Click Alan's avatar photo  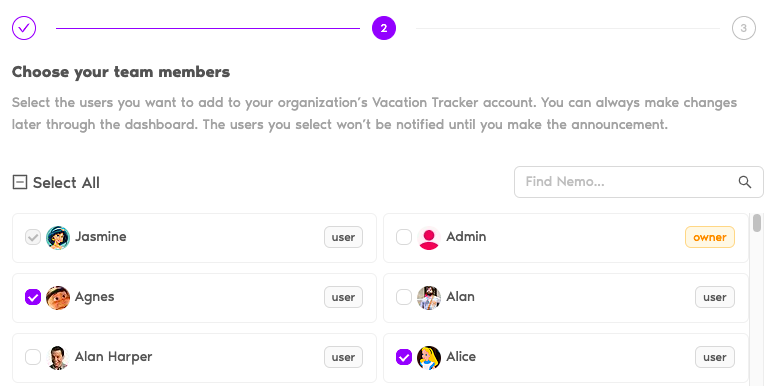pyautogui.click(x=429, y=298)
